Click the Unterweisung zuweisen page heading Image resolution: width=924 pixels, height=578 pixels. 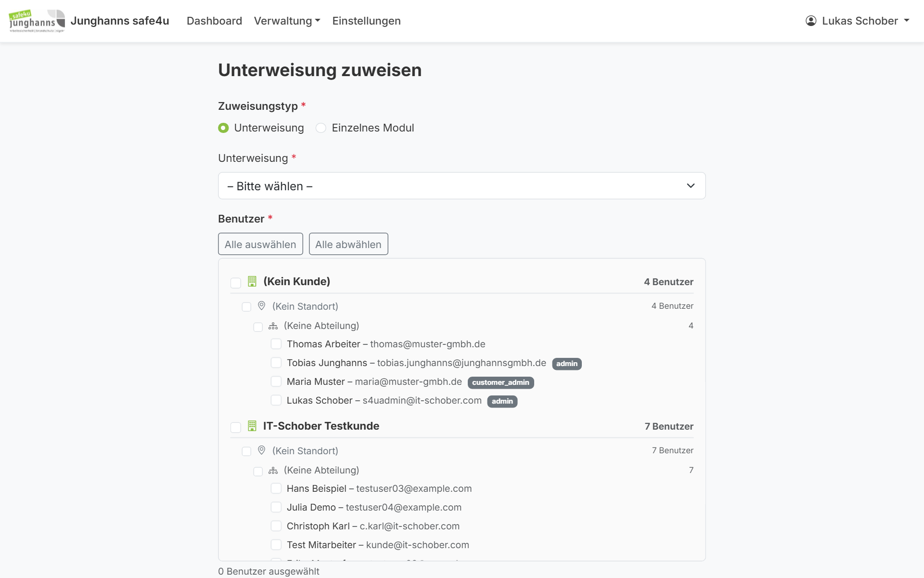pos(320,70)
